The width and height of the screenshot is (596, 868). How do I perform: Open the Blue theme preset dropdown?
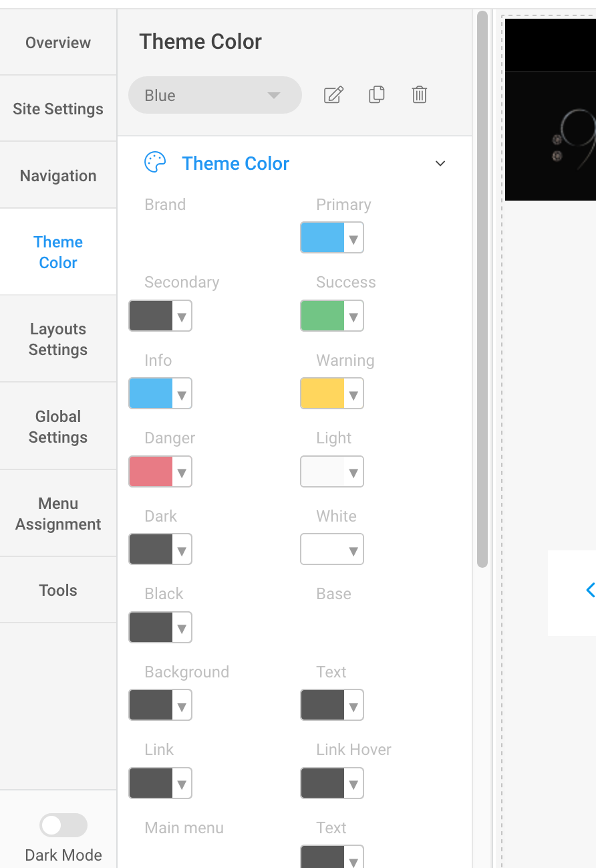click(215, 95)
